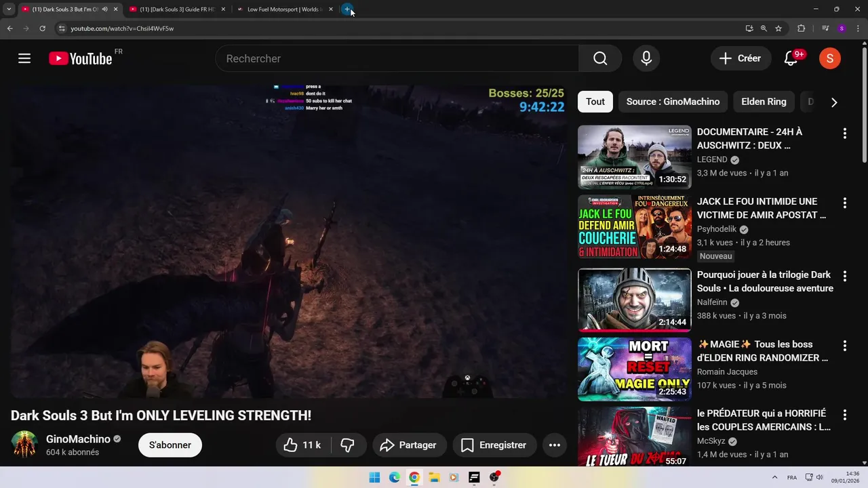Reload the page in Chrome
This screenshot has height=488, width=868.
click(42, 28)
